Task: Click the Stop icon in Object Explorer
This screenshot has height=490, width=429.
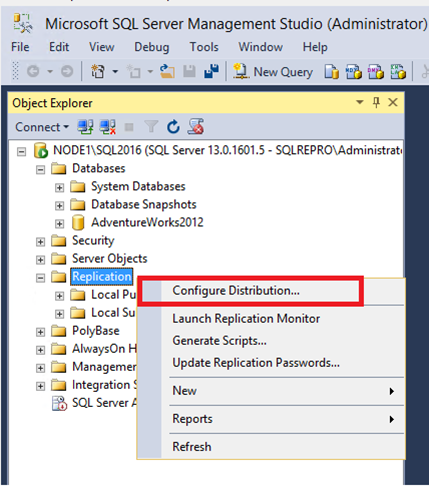Action: click(129, 127)
